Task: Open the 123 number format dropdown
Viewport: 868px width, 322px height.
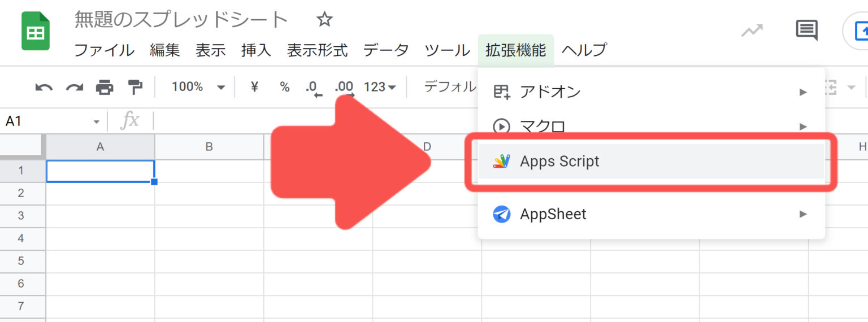Action: tap(380, 87)
